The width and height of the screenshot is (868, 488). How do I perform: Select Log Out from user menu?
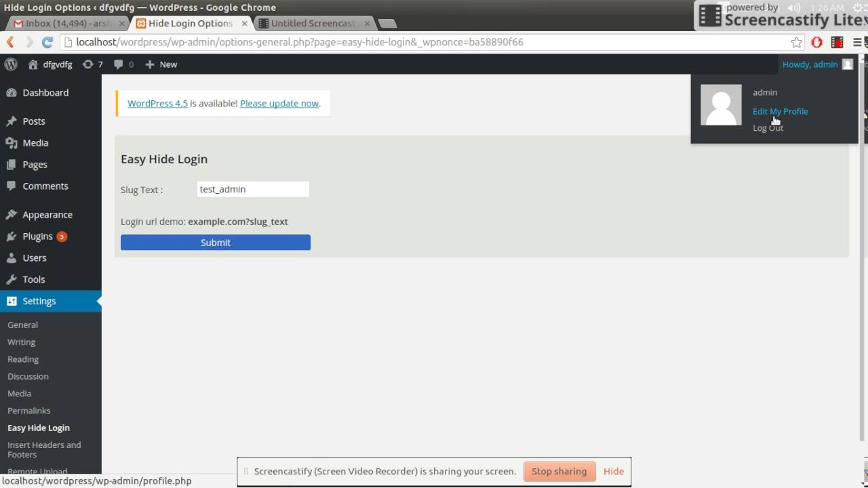[x=768, y=128]
